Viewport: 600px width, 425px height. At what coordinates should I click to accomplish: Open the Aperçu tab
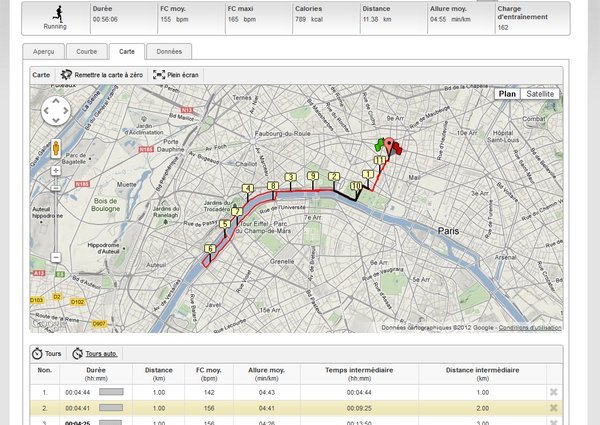pyautogui.click(x=43, y=51)
